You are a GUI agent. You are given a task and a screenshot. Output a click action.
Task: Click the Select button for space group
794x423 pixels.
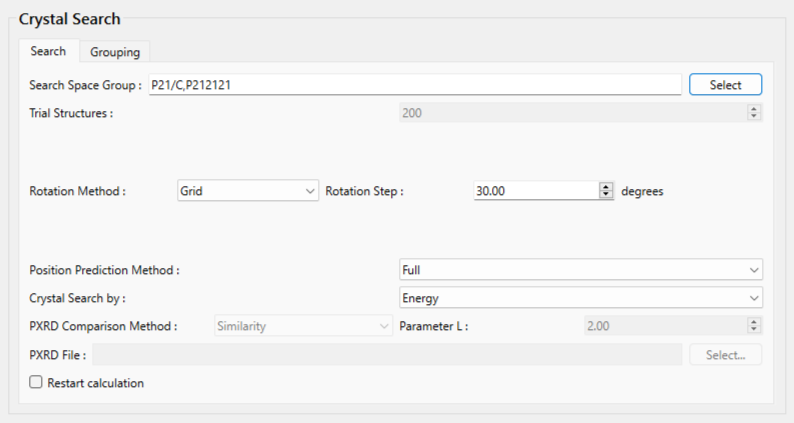tap(725, 85)
